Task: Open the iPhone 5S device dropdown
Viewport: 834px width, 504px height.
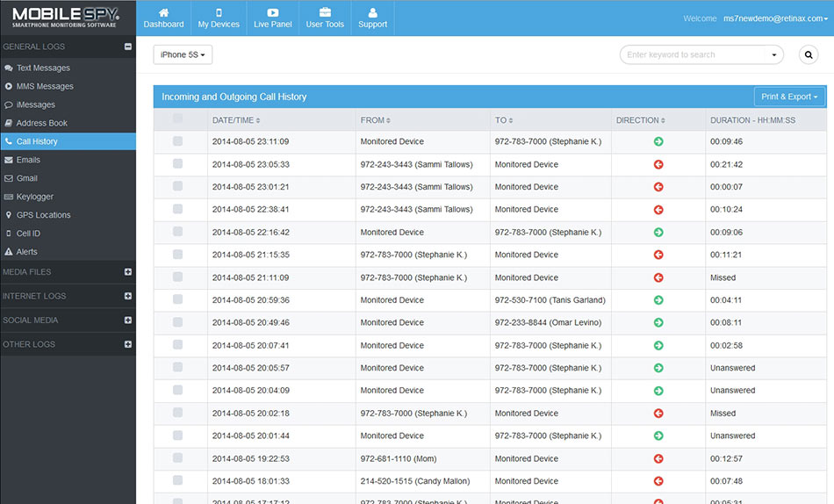Action: tap(183, 54)
